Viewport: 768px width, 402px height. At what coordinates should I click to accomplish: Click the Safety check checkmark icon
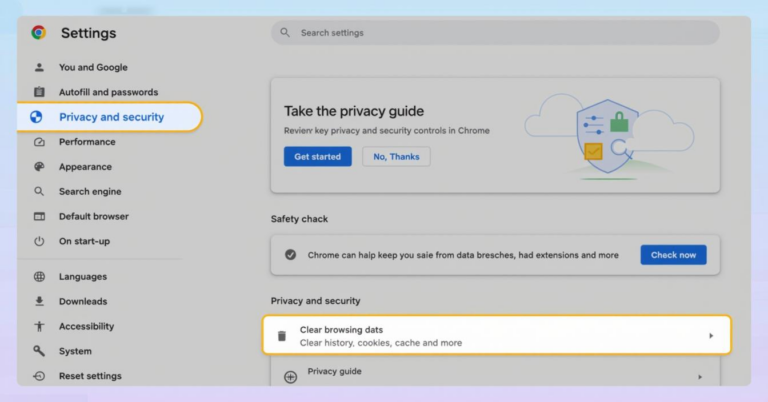(290, 255)
